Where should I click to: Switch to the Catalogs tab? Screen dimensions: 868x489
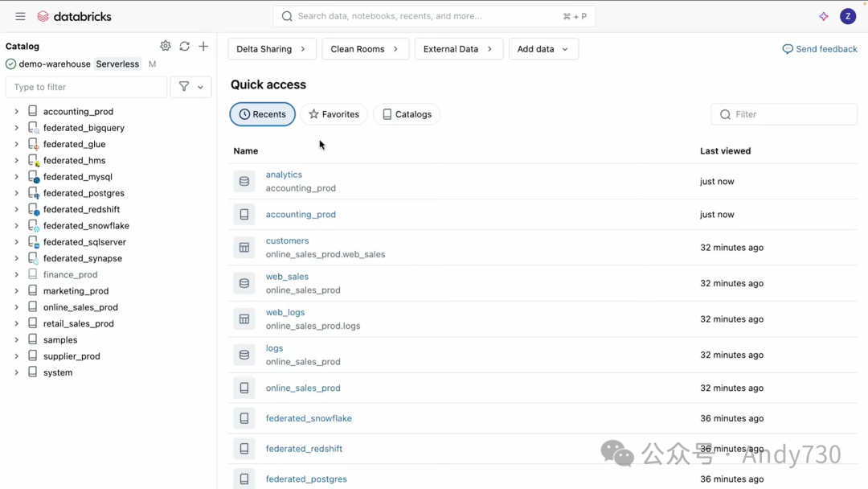click(x=407, y=114)
